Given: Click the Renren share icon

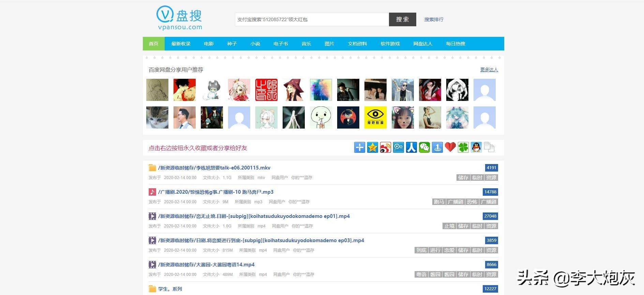Looking at the screenshot, I should pyautogui.click(x=411, y=147).
